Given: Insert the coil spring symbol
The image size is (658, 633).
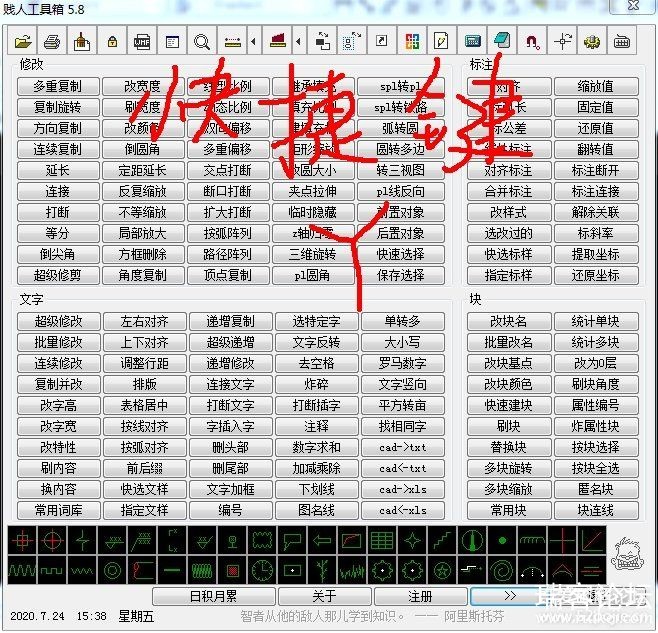Looking at the screenshot, I should click(x=202, y=570).
